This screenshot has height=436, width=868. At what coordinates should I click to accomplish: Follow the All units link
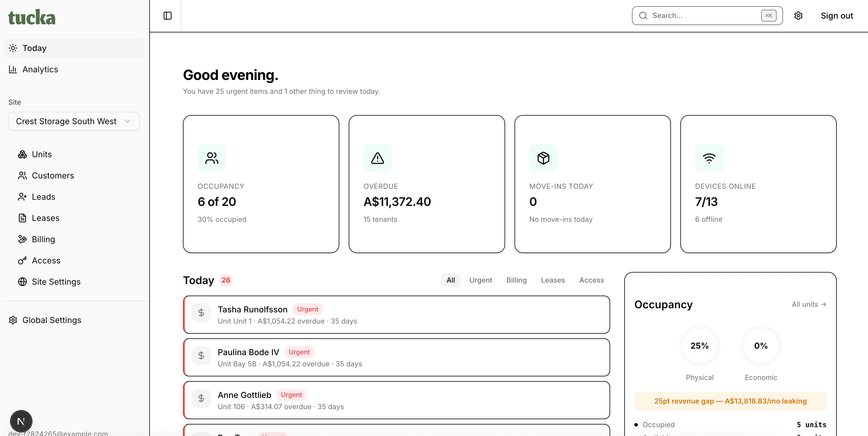pos(808,304)
